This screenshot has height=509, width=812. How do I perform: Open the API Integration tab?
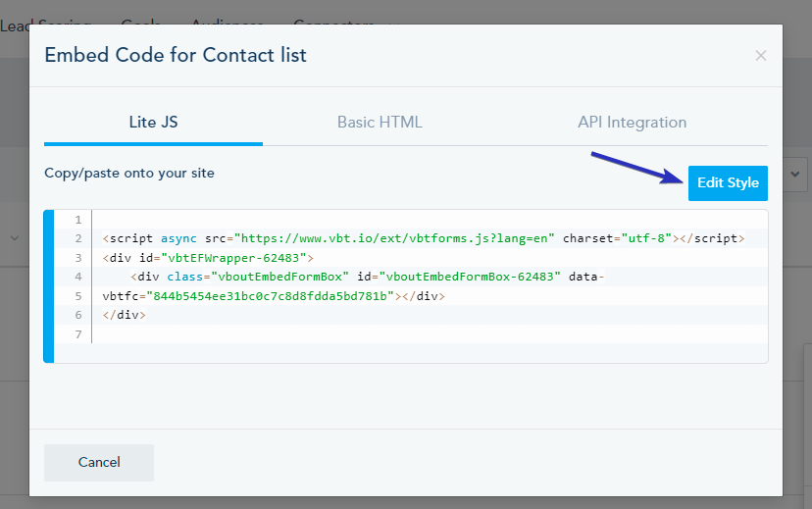point(632,123)
